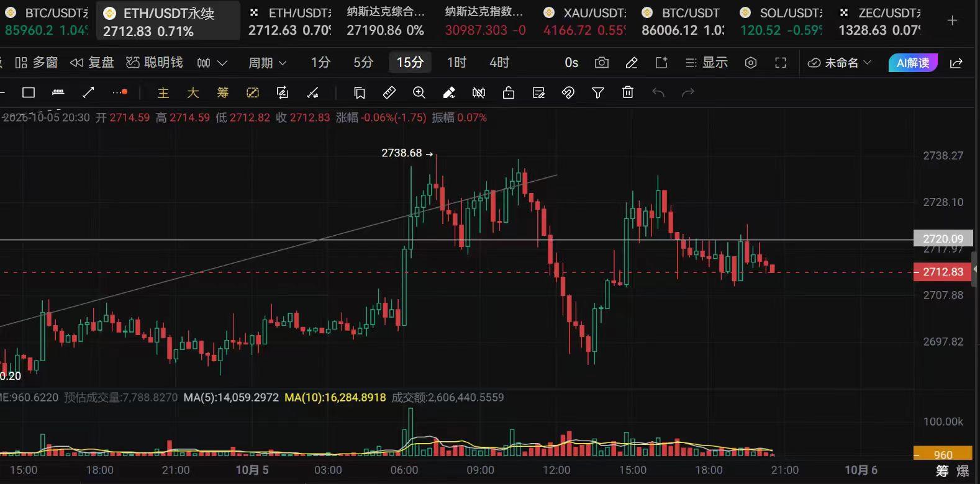
Task: Toggle the lock drawings icon
Action: click(x=509, y=92)
